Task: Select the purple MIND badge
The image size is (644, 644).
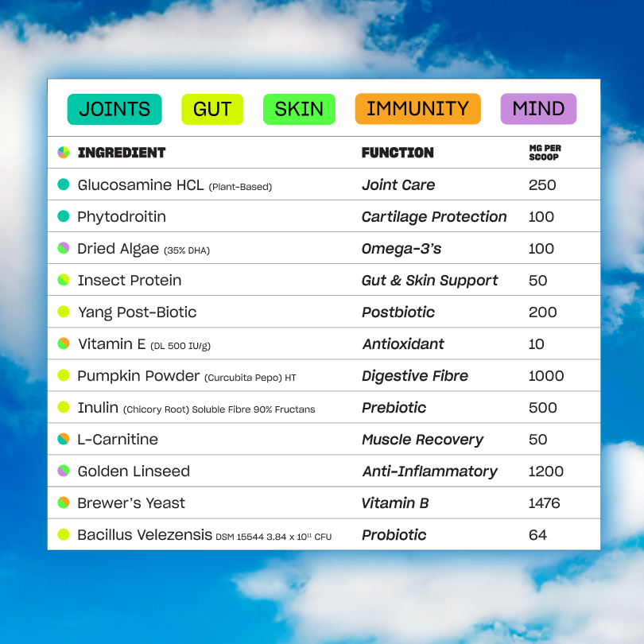Action: (538, 109)
